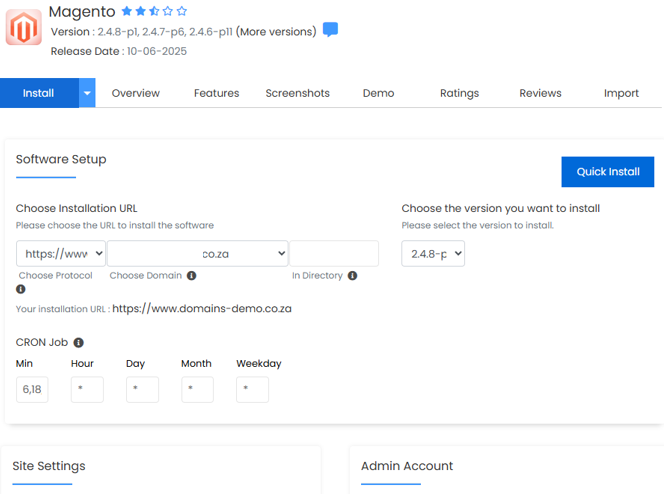Open the Features tab
This screenshot has width=664, height=494.
click(216, 93)
